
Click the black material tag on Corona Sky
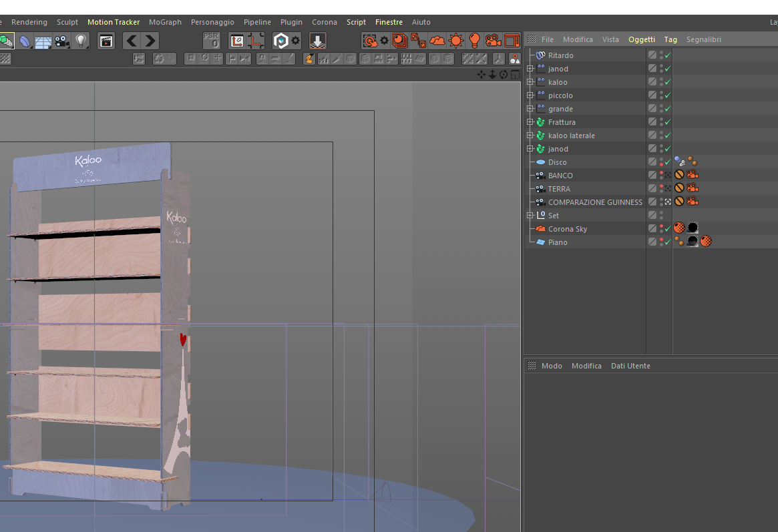[x=693, y=228]
